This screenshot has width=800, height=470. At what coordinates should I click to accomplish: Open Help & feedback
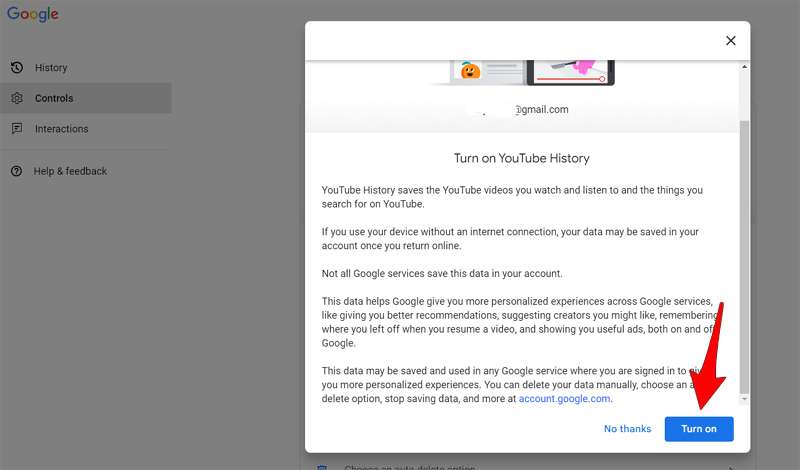point(70,171)
